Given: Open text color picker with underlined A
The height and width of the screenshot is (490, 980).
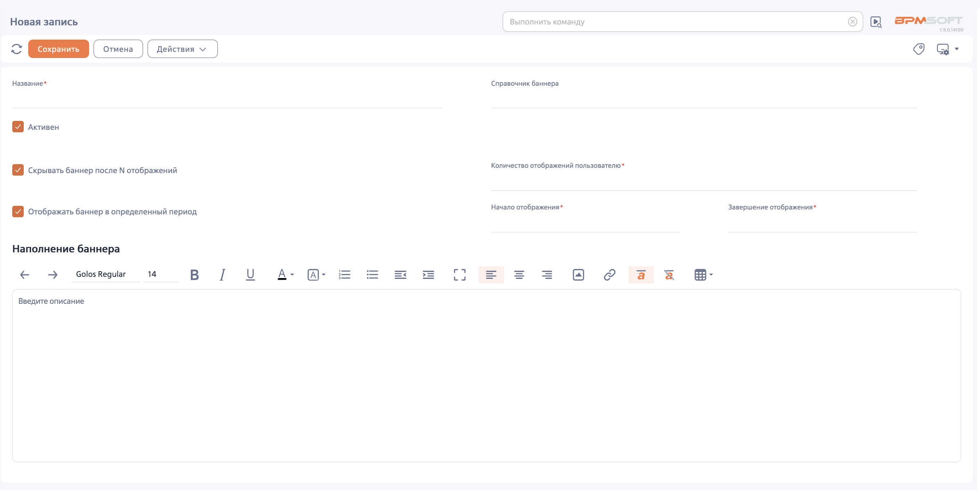Looking at the screenshot, I should [282, 275].
